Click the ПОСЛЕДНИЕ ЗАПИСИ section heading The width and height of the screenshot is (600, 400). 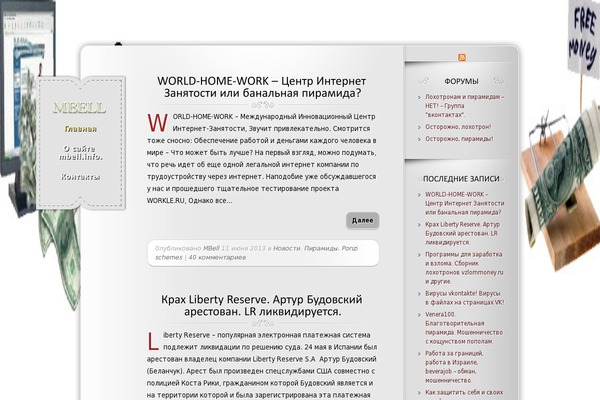[x=461, y=179]
